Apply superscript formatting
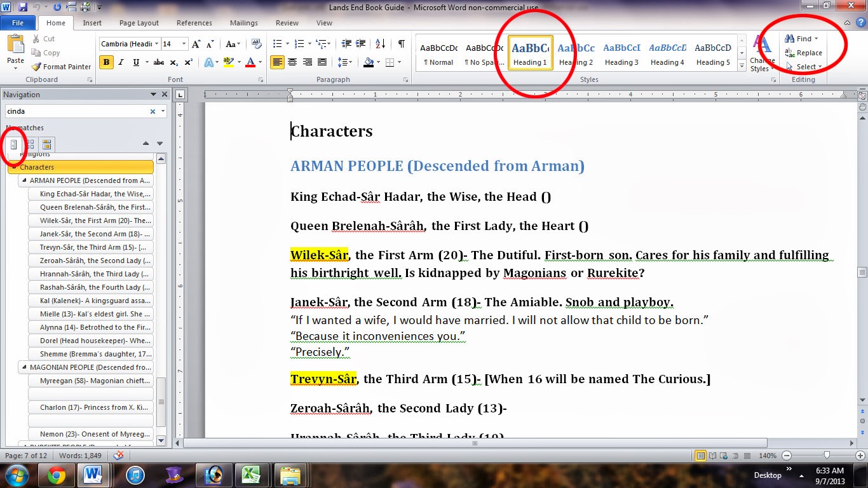The height and width of the screenshot is (488, 868). (x=188, y=62)
